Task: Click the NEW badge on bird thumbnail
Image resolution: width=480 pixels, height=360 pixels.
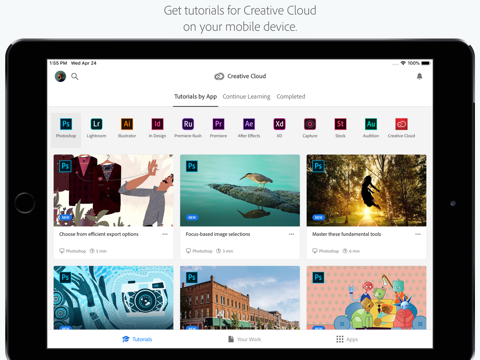Action: (x=192, y=217)
